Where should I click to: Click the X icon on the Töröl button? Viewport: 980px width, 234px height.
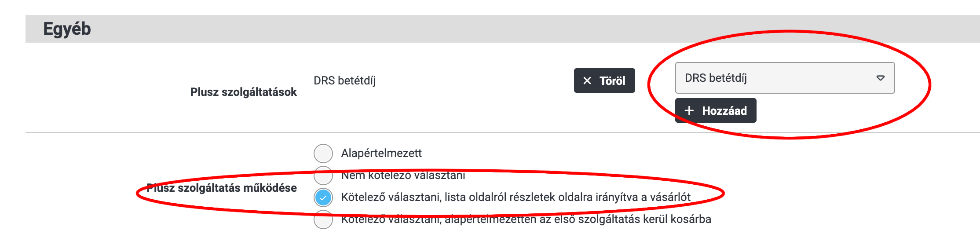[587, 81]
